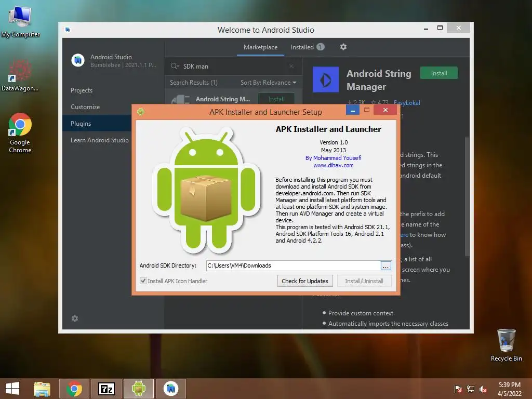
Task: Open My Computer desktop icon
Action: (20, 21)
